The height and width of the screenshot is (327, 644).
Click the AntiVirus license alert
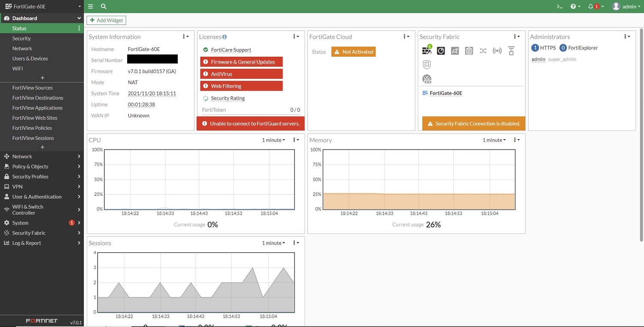[x=241, y=74]
